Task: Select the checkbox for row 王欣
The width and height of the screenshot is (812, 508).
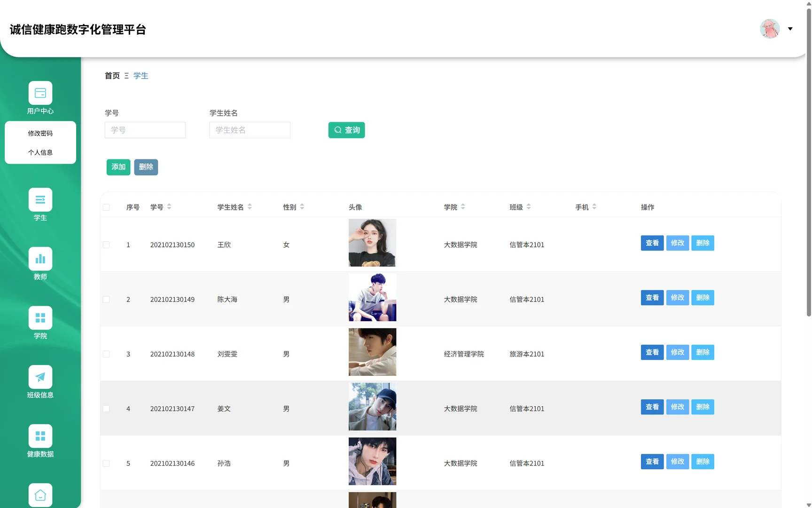Action: [106, 245]
